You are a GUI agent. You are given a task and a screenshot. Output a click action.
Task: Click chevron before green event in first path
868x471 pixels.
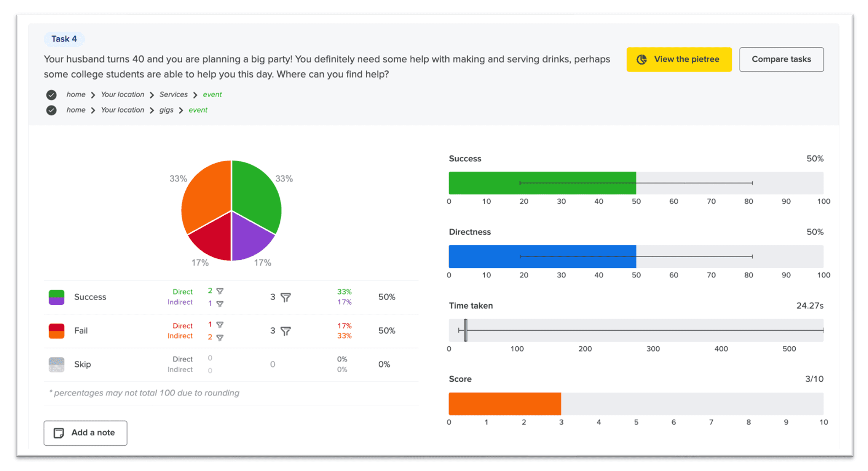pos(195,95)
